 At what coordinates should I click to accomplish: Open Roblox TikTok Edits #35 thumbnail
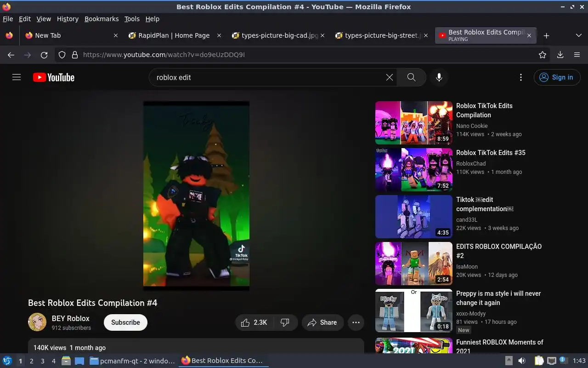click(414, 170)
